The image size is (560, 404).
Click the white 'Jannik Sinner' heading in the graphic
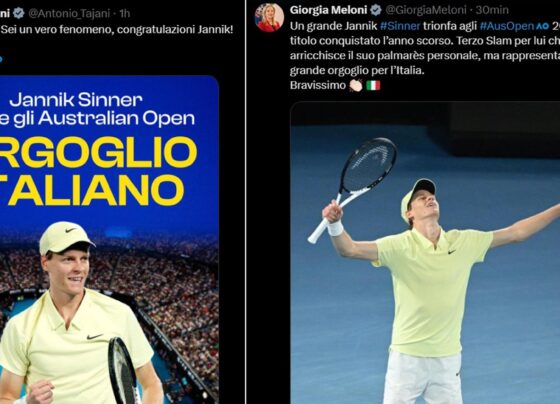[x=76, y=100]
